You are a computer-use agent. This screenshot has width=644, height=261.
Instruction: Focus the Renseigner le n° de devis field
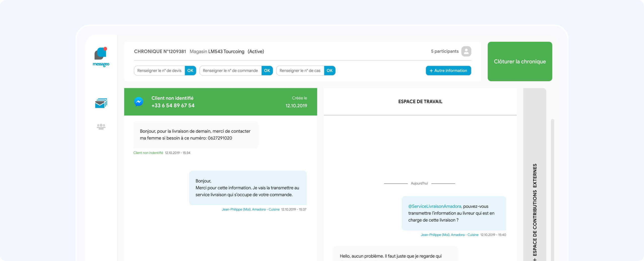pyautogui.click(x=159, y=71)
